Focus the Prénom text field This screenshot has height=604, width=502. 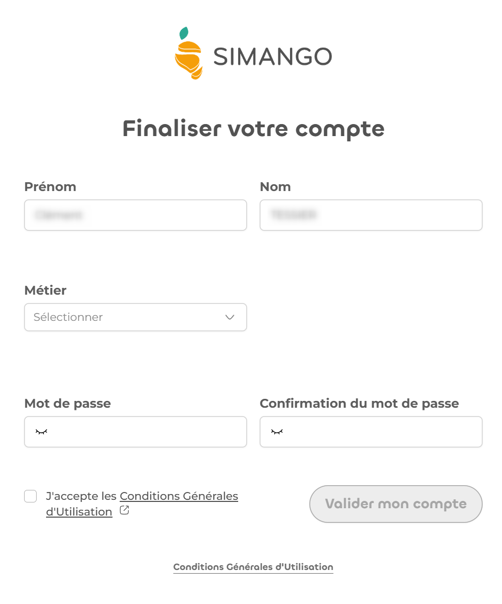tap(135, 215)
